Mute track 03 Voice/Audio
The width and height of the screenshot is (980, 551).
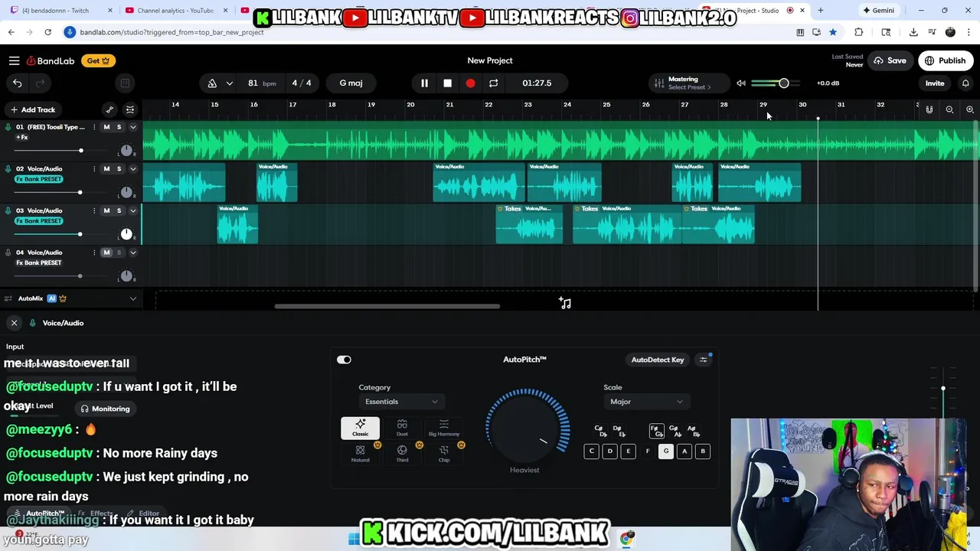(106, 210)
